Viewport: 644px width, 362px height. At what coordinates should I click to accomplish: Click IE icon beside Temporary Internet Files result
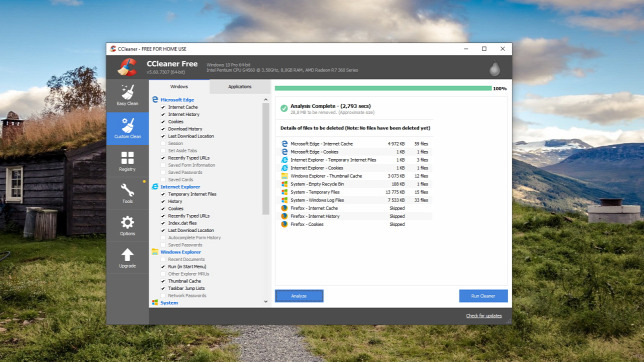tap(284, 160)
